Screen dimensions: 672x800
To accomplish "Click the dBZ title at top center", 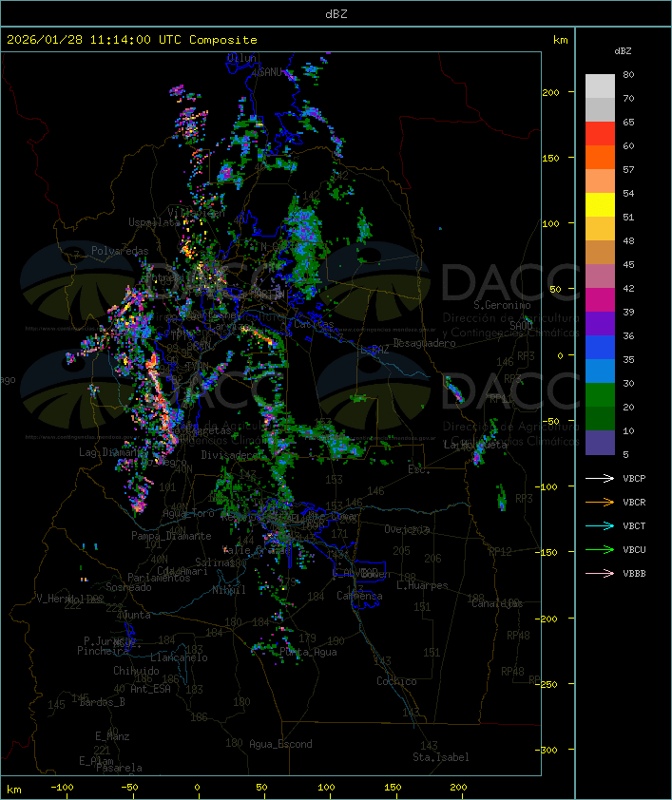I will pyautogui.click(x=336, y=13).
